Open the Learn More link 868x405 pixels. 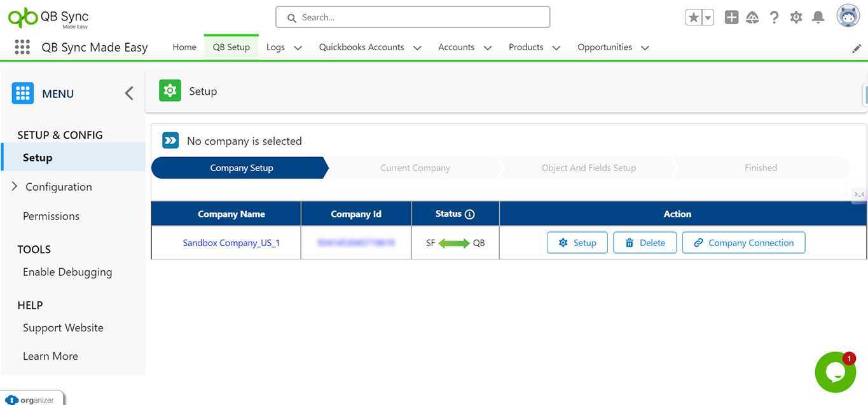coord(50,356)
